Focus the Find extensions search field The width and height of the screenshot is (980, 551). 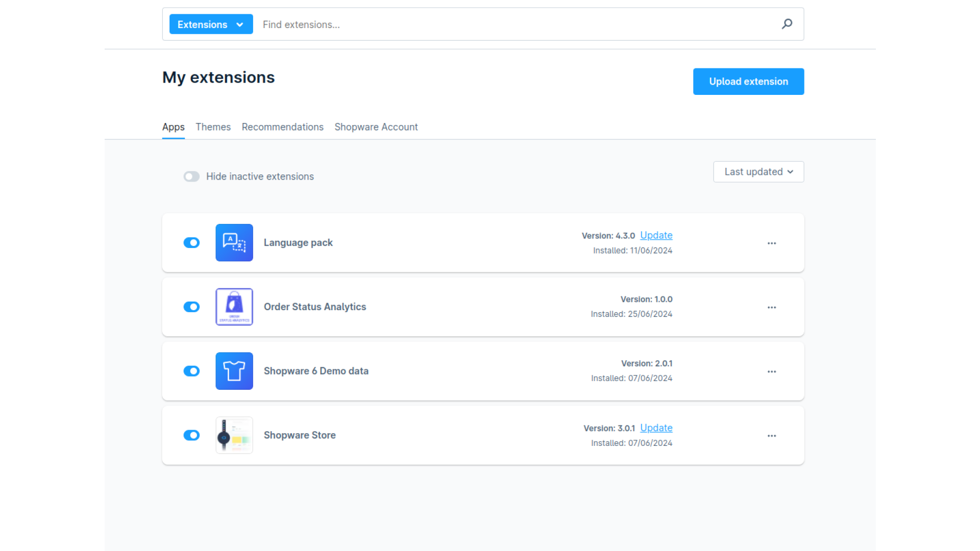click(516, 24)
